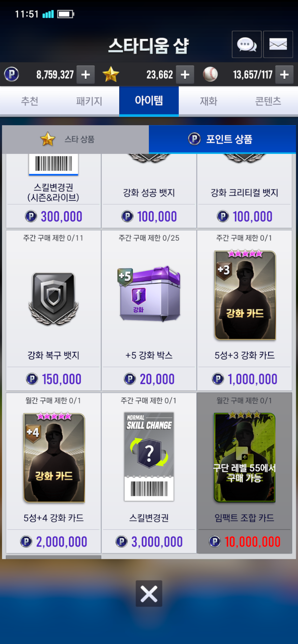Add more stars with the plus button

(x=185, y=74)
